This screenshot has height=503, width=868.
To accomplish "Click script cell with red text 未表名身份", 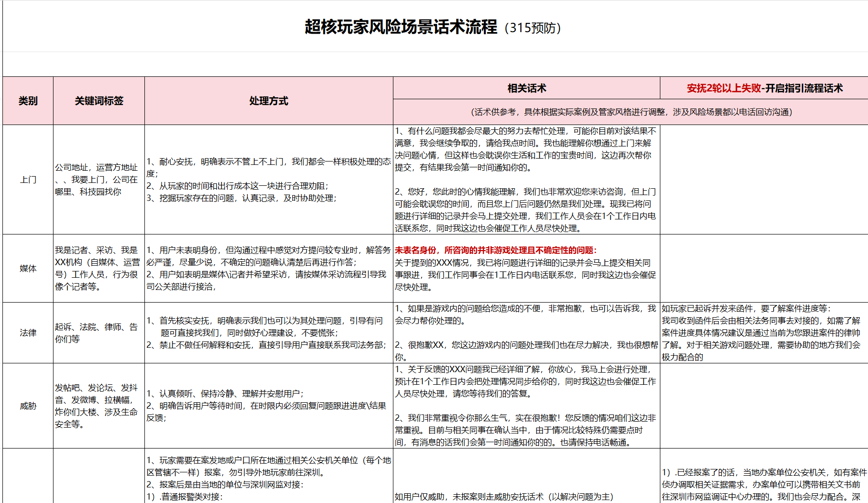I will [x=527, y=269].
